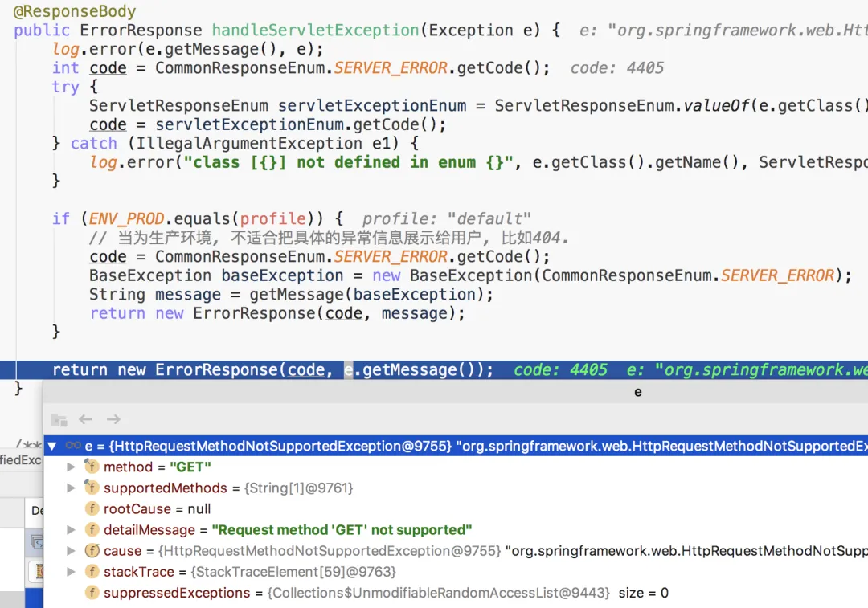Screen dimensions: 868x608
Task: Click the catch keyword
Action: pyautogui.click(x=94, y=143)
